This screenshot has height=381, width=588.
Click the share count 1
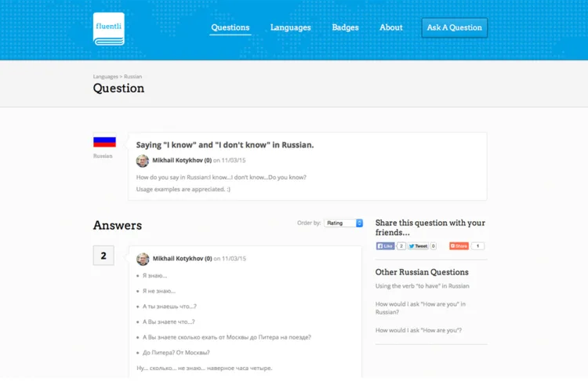tap(477, 246)
